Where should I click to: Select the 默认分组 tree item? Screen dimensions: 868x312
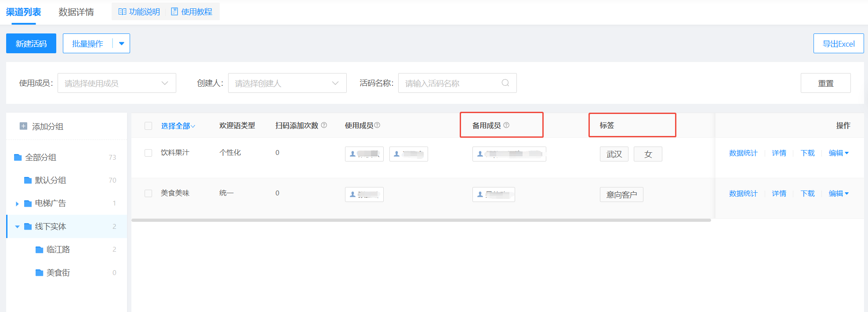coord(67,180)
